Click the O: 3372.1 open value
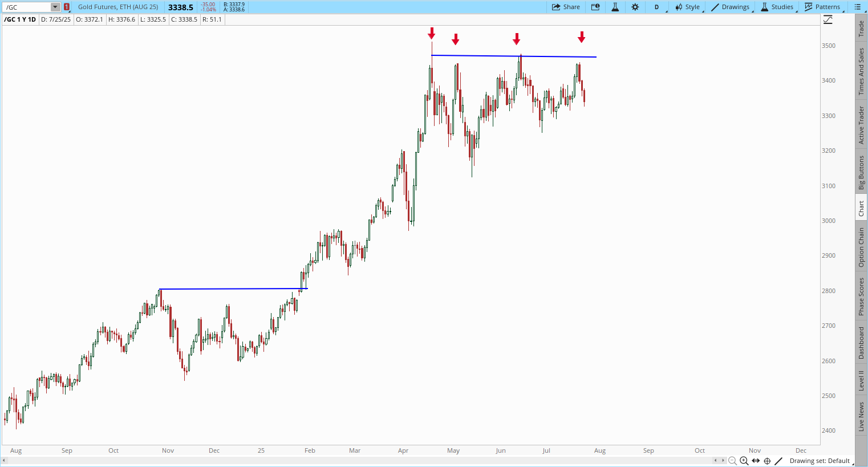 point(90,19)
